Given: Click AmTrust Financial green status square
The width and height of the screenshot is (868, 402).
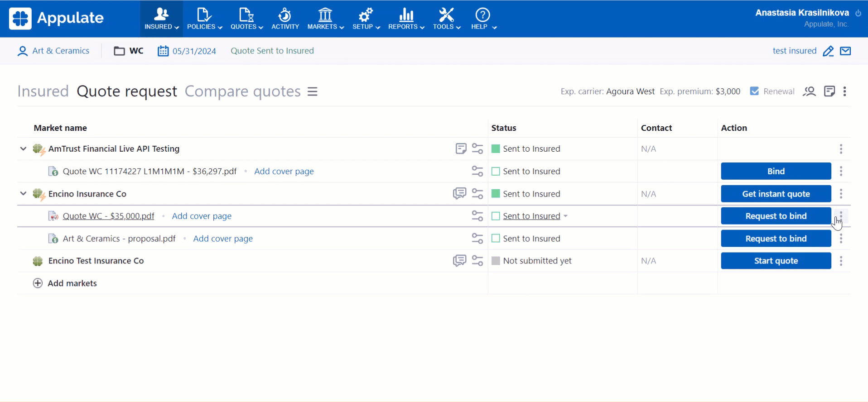Looking at the screenshot, I should click(496, 148).
